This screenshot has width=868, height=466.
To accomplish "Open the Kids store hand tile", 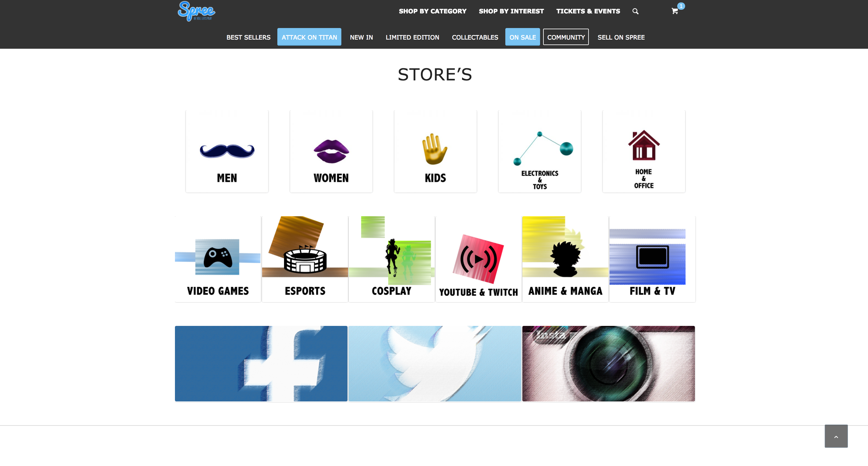I will tap(435, 151).
